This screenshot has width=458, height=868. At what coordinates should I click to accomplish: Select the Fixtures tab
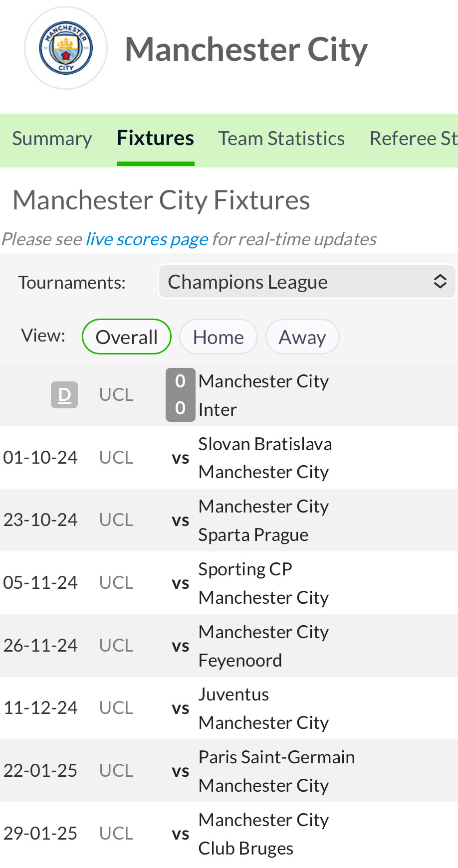(155, 139)
